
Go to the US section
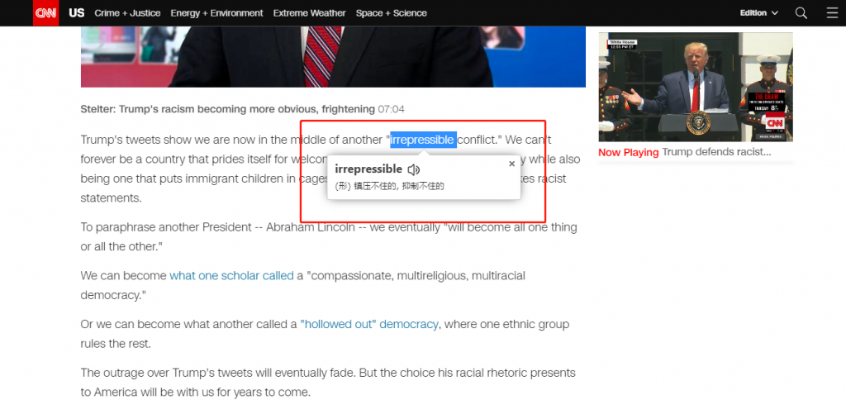click(x=77, y=13)
